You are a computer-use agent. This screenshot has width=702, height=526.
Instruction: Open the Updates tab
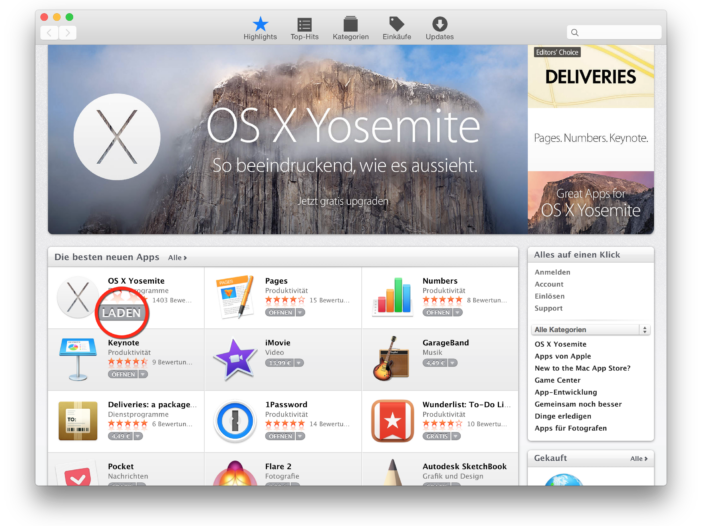click(440, 28)
